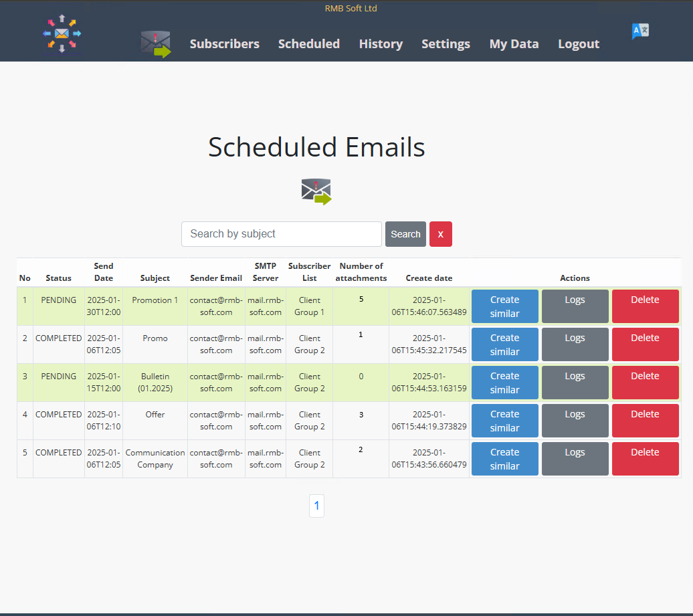Click the gray Search button
This screenshot has height=616, width=693.
tap(406, 234)
